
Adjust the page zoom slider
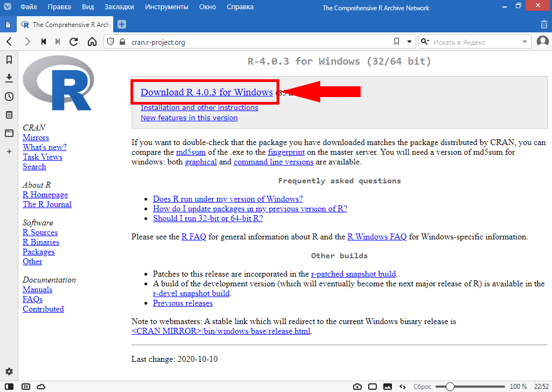pyautogui.click(x=450, y=387)
